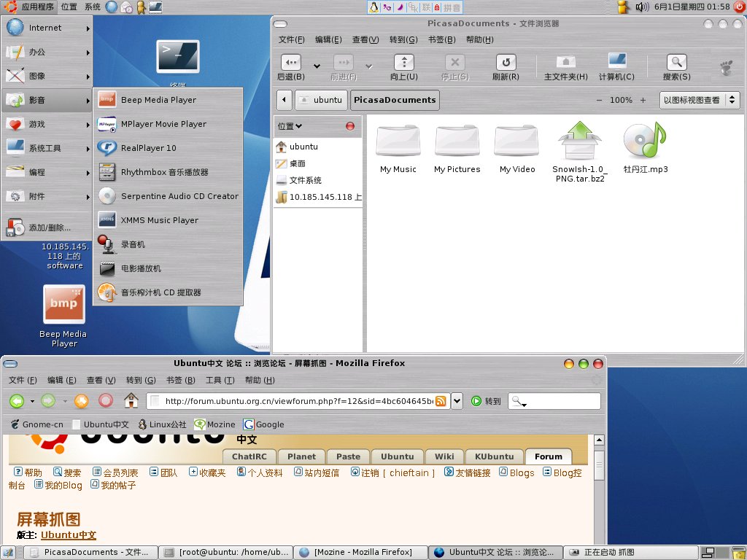Click Firefox green back arrow button
This screenshot has width=747, height=560.
[x=18, y=401]
